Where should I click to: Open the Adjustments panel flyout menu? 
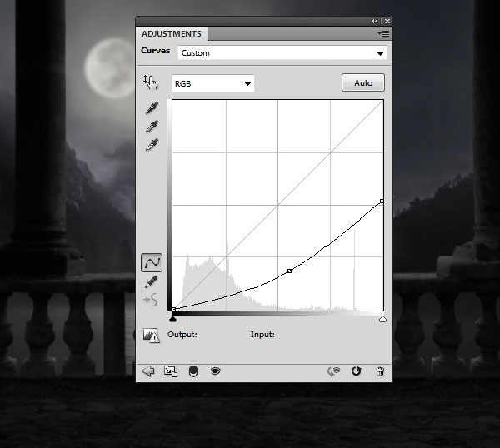383,34
